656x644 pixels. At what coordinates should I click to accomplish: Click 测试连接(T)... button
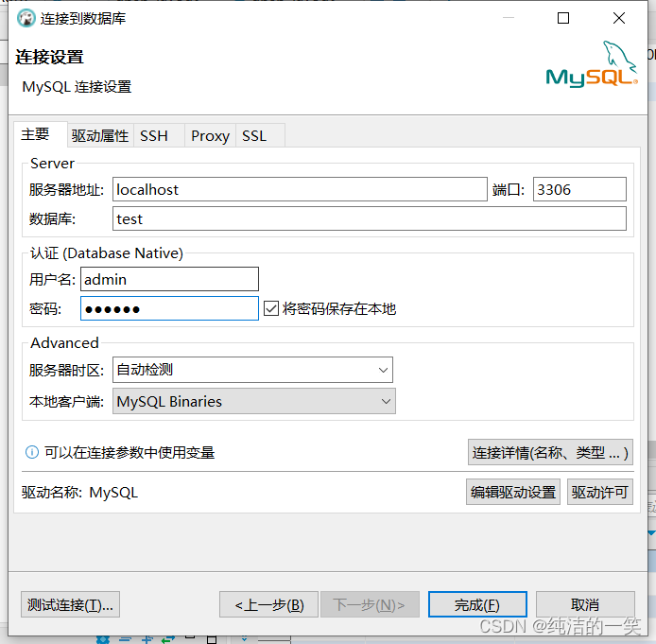70,604
